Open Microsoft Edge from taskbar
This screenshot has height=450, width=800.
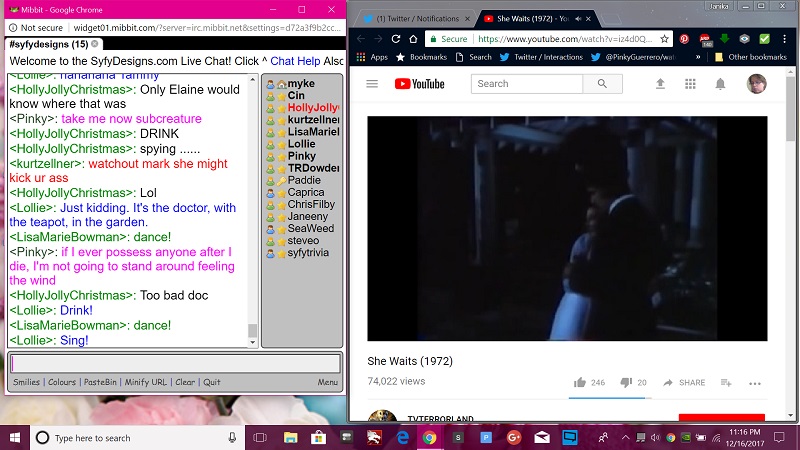(x=403, y=438)
